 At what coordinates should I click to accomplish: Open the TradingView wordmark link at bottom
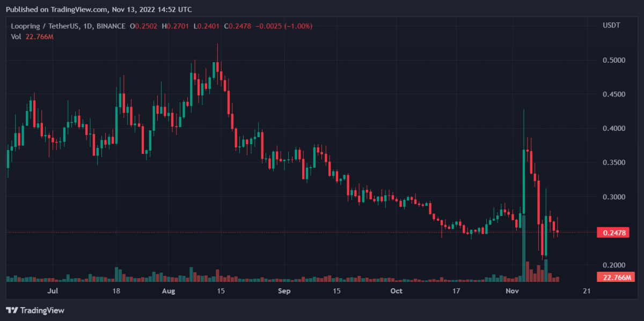[x=42, y=310]
